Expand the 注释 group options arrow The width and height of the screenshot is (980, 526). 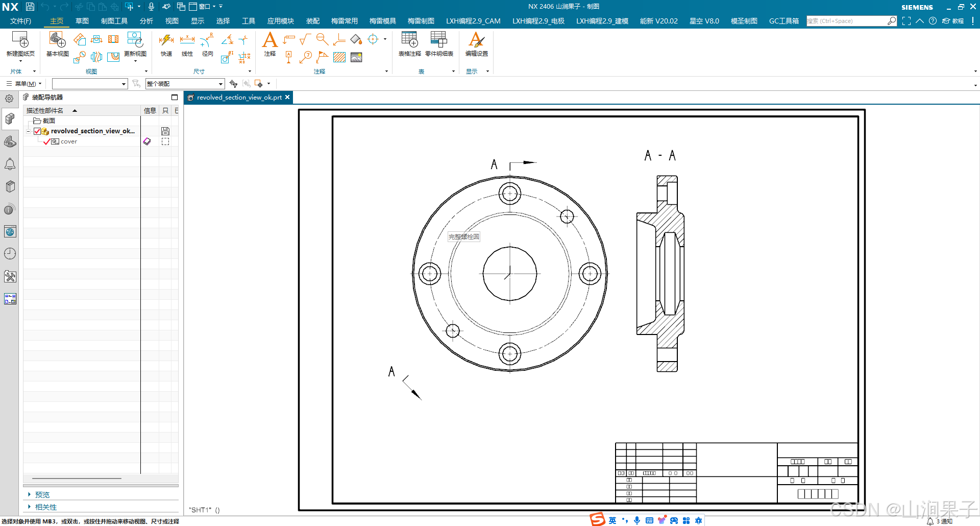386,71
